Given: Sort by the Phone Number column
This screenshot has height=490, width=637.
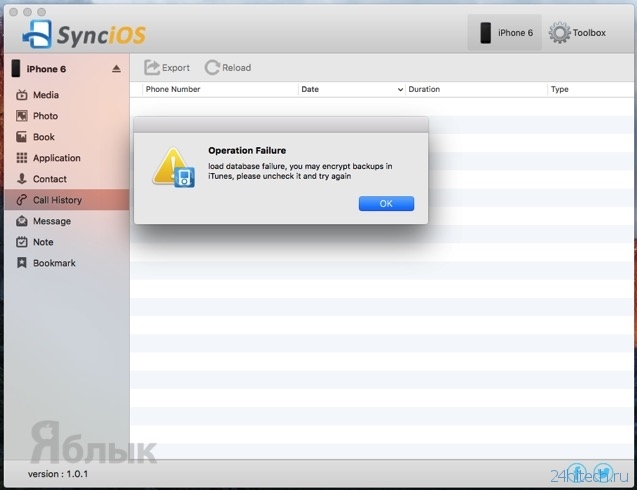Looking at the screenshot, I should [220, 89].
